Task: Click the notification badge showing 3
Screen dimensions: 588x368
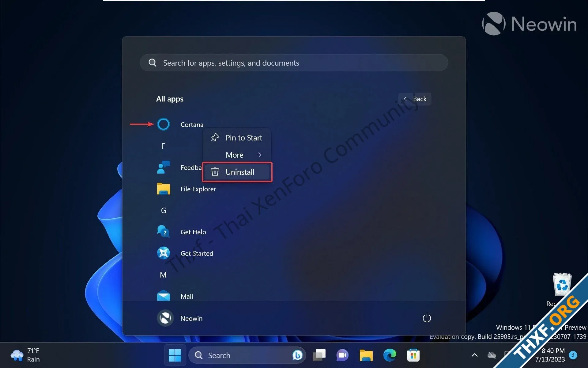Action: (x=573, y=355)
